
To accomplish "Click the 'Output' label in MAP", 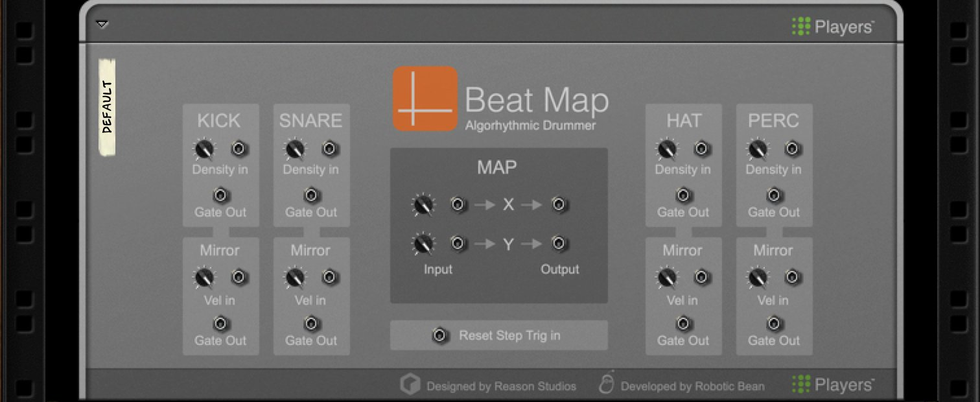I will point(560,269).
